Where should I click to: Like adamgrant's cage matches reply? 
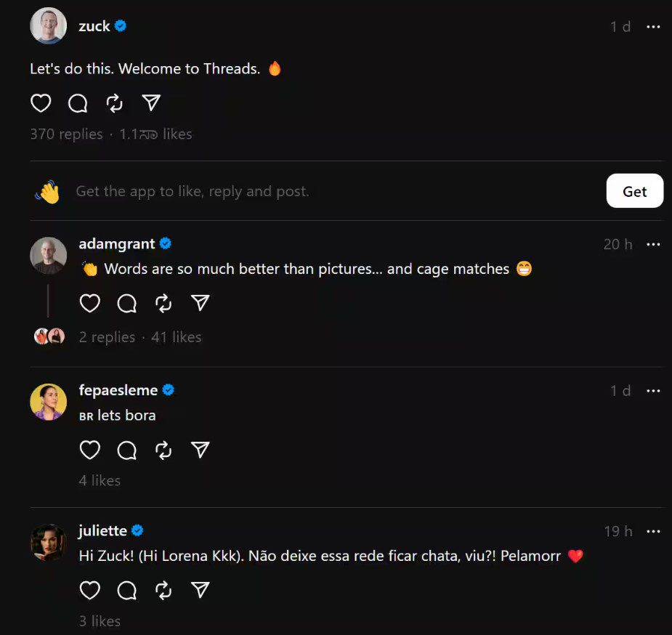(x=90, y=304)
